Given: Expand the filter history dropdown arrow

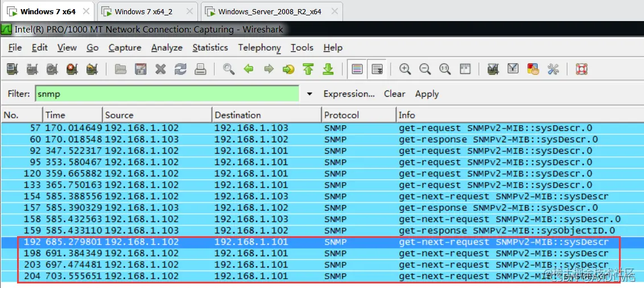Looking at the screenshot, I should point(309,94).
